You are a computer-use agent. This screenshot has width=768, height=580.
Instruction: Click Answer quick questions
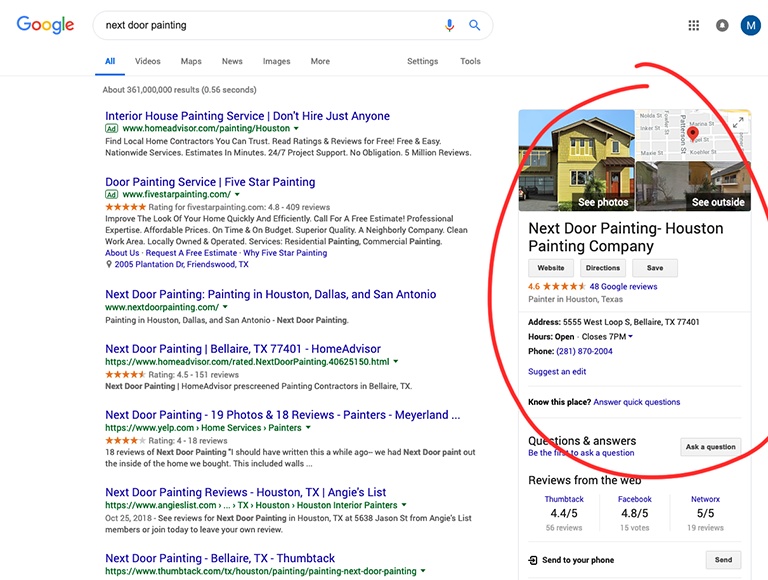coord(637,402)
